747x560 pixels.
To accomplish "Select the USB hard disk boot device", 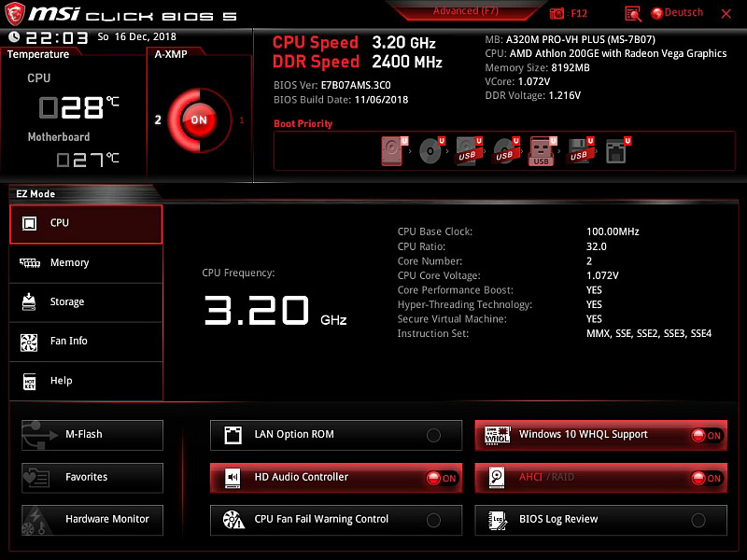I will point(468,151).
